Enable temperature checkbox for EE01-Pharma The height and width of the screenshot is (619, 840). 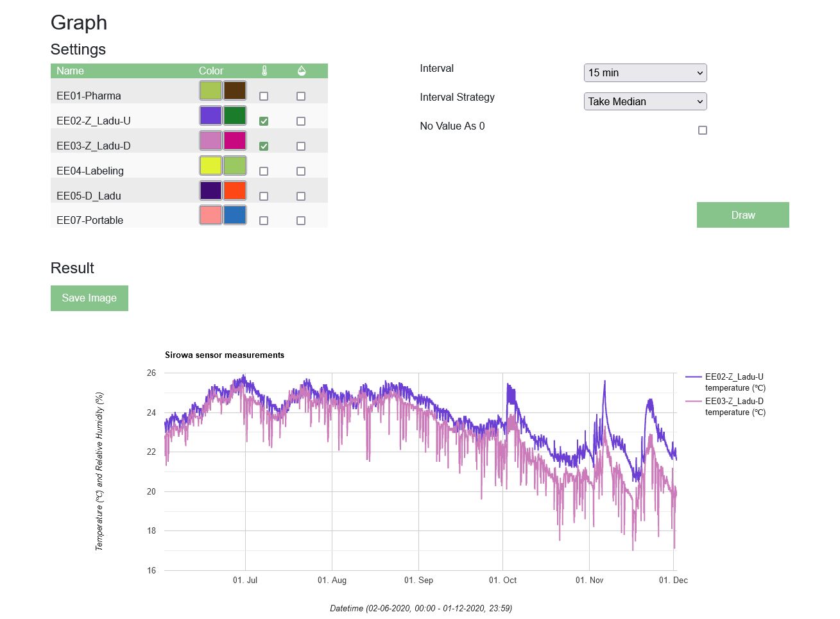264,96
